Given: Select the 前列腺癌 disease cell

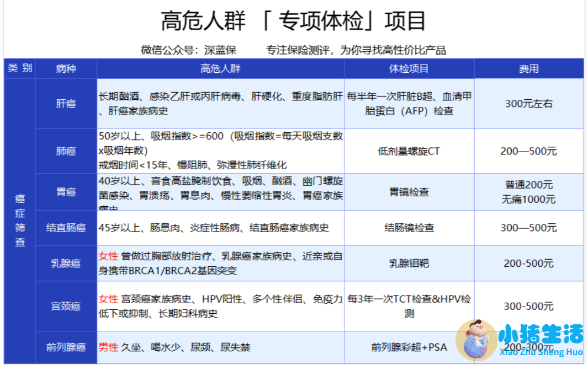Looking at the screenshot, I should tap(66, 347).
